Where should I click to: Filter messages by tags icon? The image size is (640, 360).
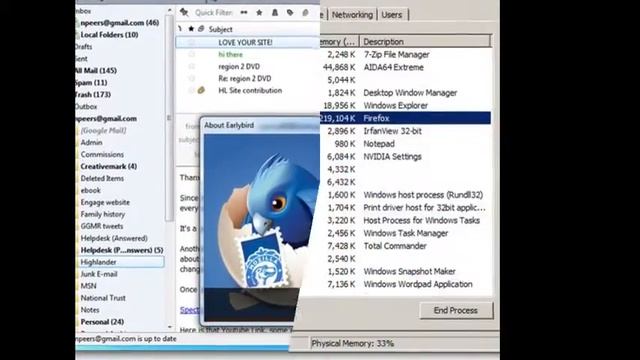[290, 13]
